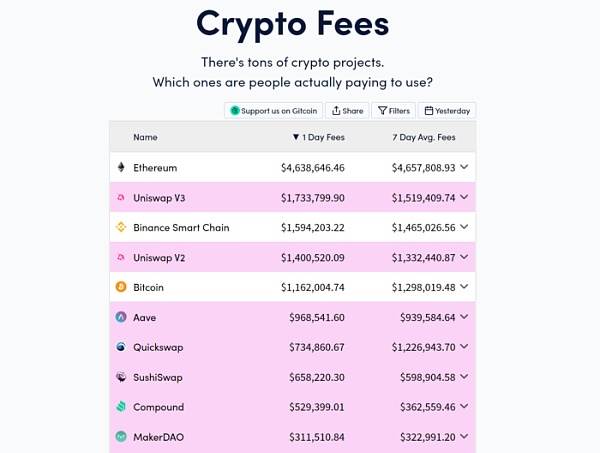Image resolution: width=600 pixels, height=453 pixels.
Task: Click the Aave purple ghost icon
Action: point(121,317)
